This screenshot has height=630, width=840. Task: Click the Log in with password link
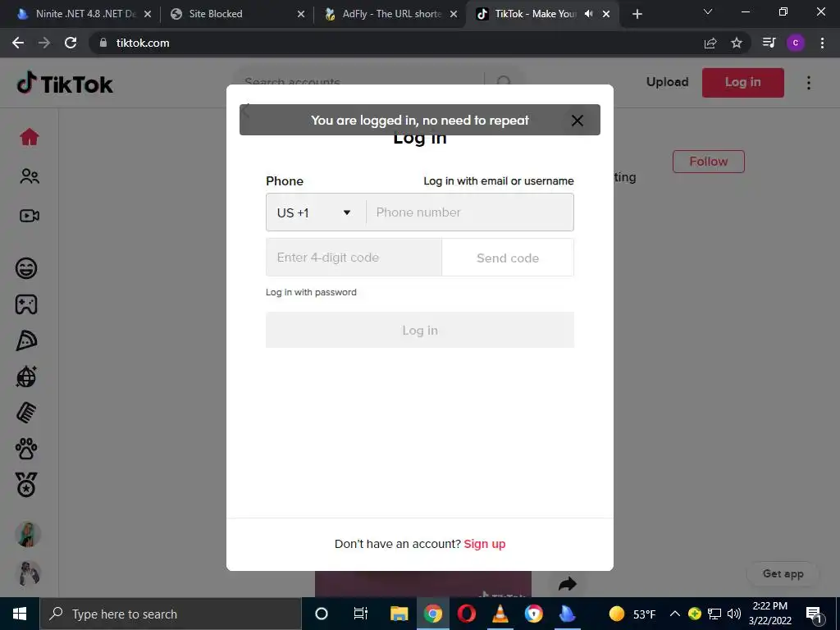311,293
